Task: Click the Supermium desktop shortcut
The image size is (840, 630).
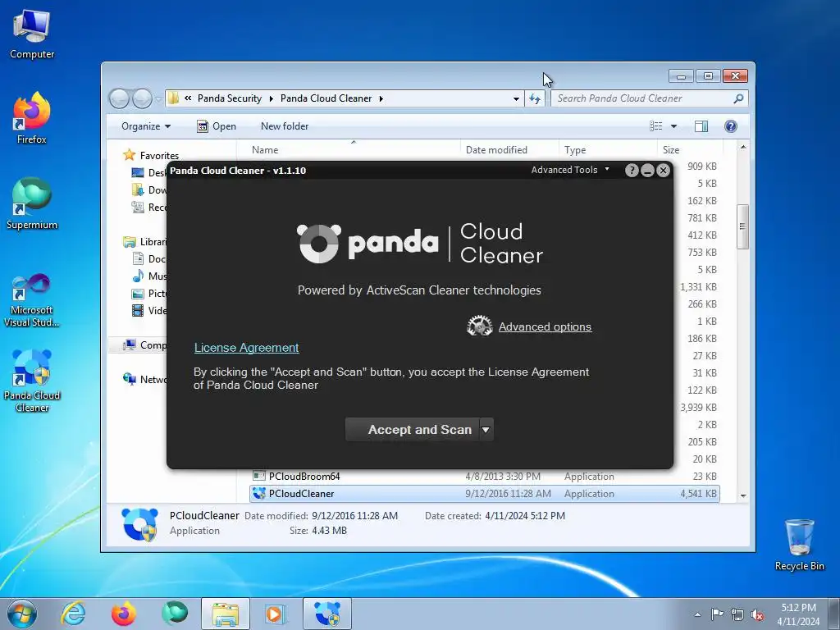Action: click(x=32, y=203)
